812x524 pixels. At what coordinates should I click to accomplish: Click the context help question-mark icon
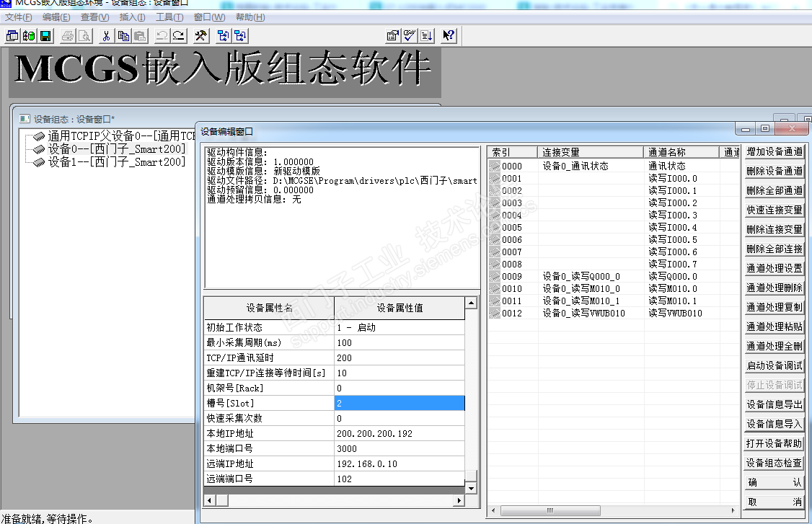click(449, 36)
